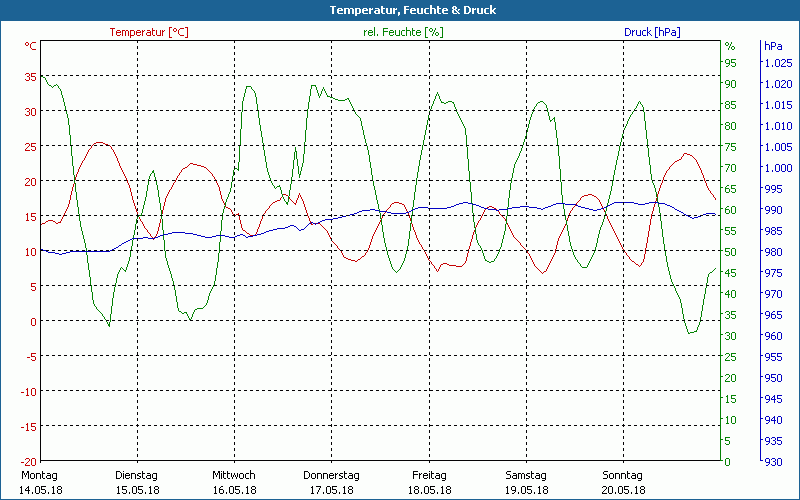The height and width of the screenshot is (500, 800).
Task: Click the title 'Temperatur, Feuchte & Druck'
Action: pyautogui.click(x=413, y=10)
